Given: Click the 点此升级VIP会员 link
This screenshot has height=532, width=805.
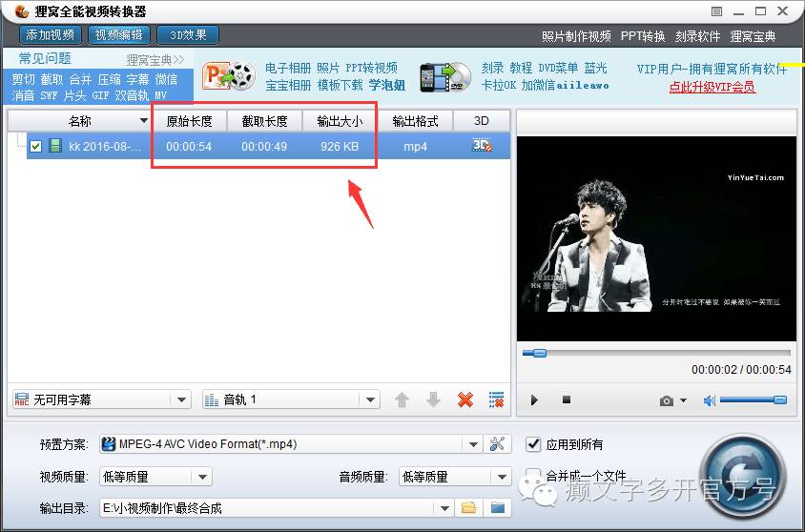Looking at the screenshot, I should point(712,87).
